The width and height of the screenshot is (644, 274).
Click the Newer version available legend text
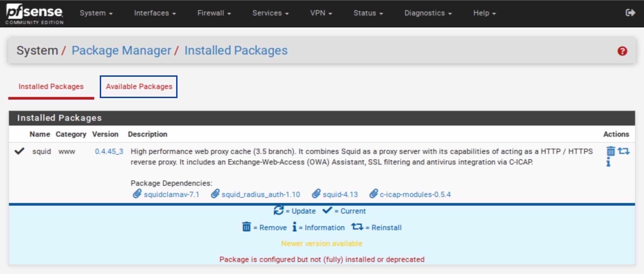322,244
